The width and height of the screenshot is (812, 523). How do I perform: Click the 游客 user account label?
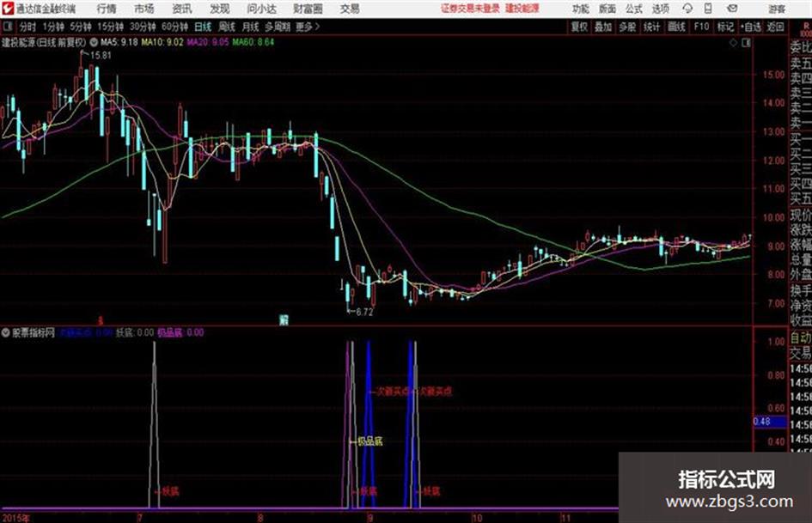[777, 9]
